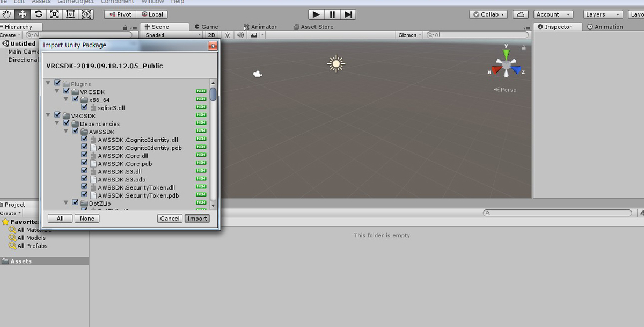Step forward one frame

coord(348,14)
